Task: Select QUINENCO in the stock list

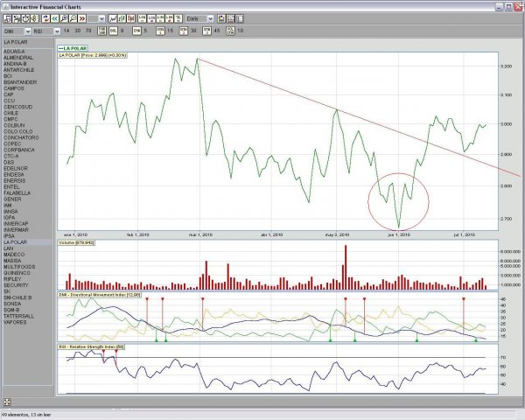Action: [x=17, y=273]
